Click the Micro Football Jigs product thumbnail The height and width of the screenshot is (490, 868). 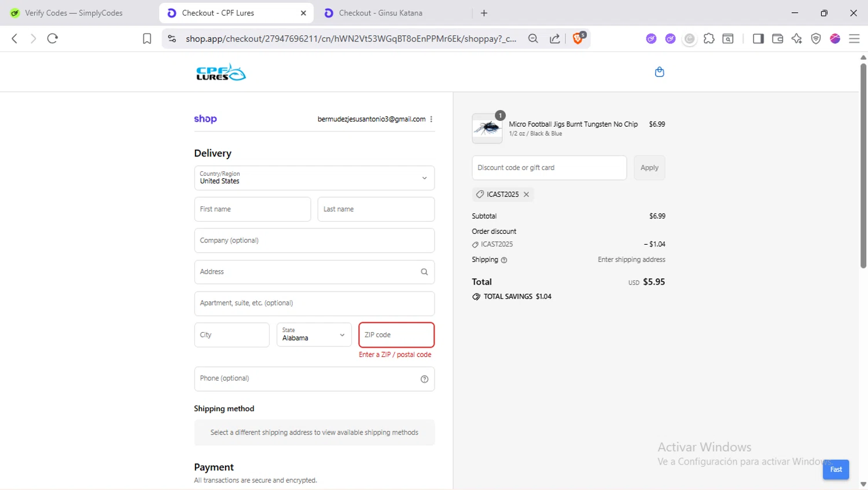[487, 128]
